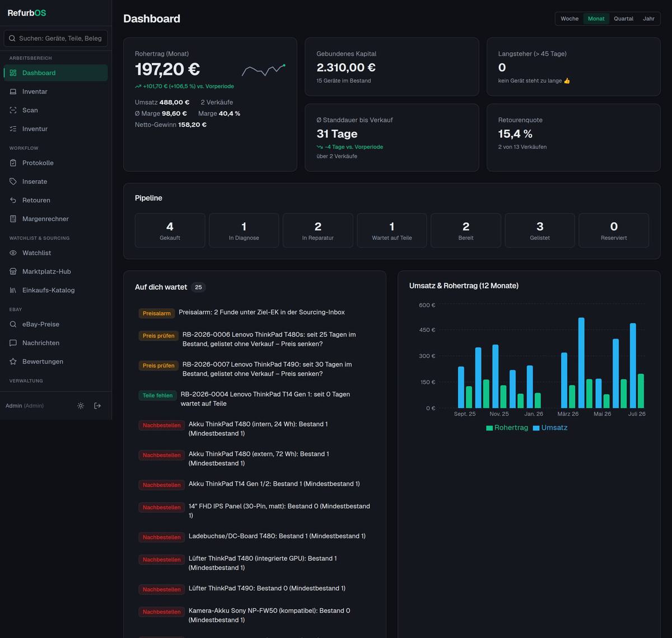The height and width of the screenshot is (638, 672).
Task: Switch period to Quartal
Action: pos(623,18)
